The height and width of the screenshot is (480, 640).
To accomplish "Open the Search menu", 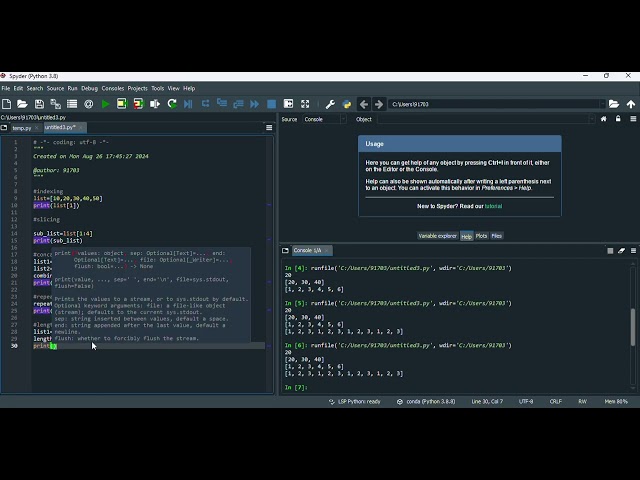I will click(35, 88).
